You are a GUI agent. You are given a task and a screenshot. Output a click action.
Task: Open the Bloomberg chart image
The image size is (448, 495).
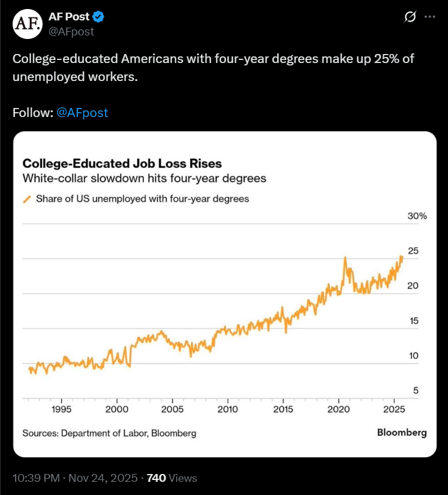pos(224,294)
